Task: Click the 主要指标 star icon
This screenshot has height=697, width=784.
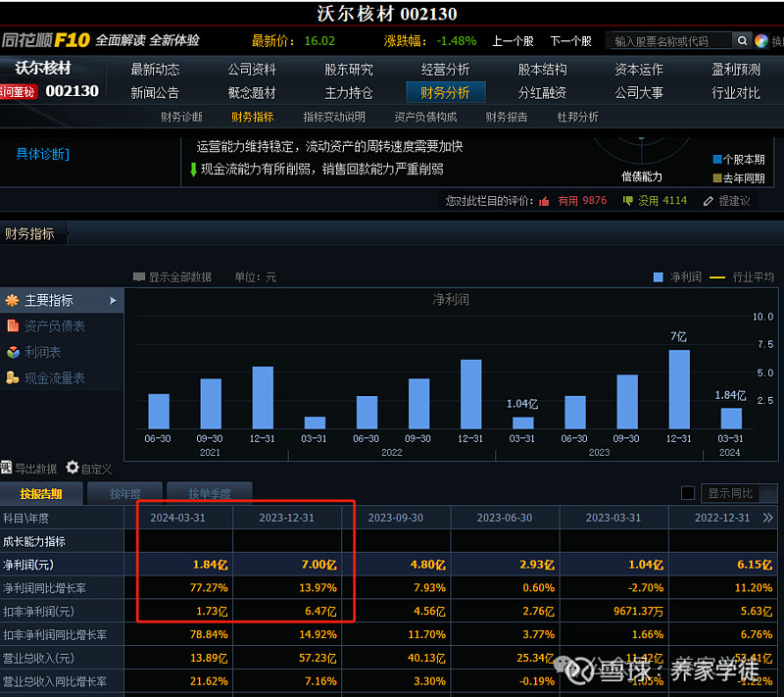Action: click(x=12, y=300)
